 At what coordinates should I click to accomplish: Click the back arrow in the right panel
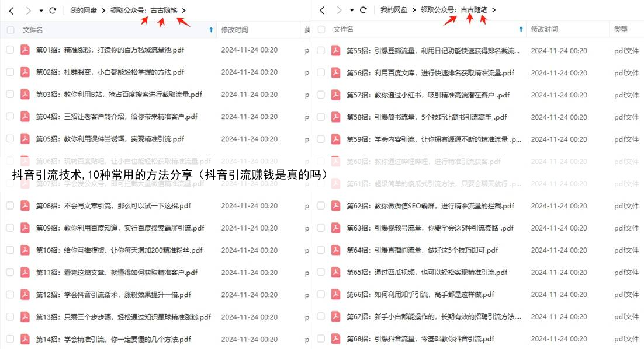322,10
